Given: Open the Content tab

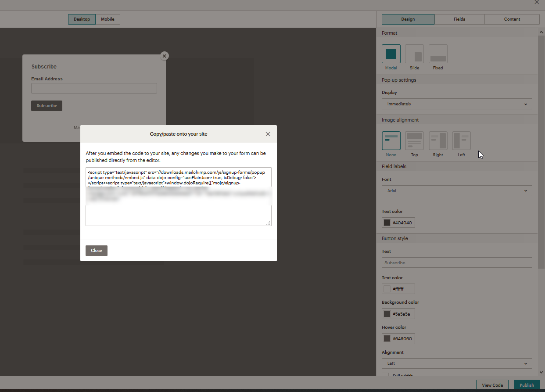Looking at the screenshot, I should 512,19.
